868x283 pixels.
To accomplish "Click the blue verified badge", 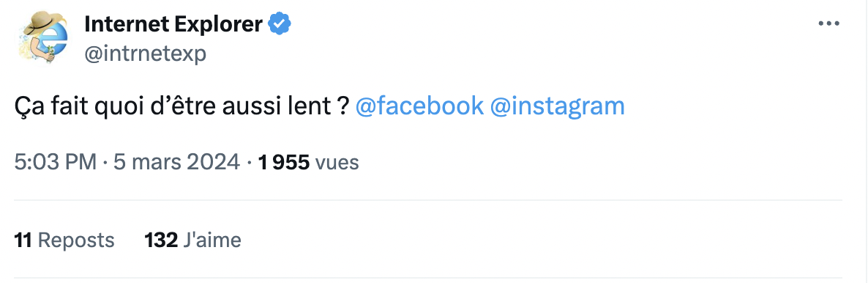I will 280,24.
